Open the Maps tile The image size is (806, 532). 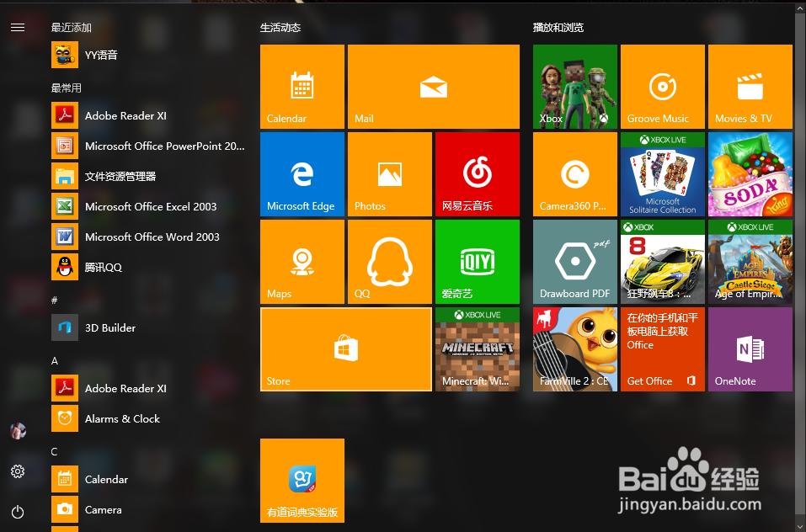pyautogui.click(x=302, y=262)
